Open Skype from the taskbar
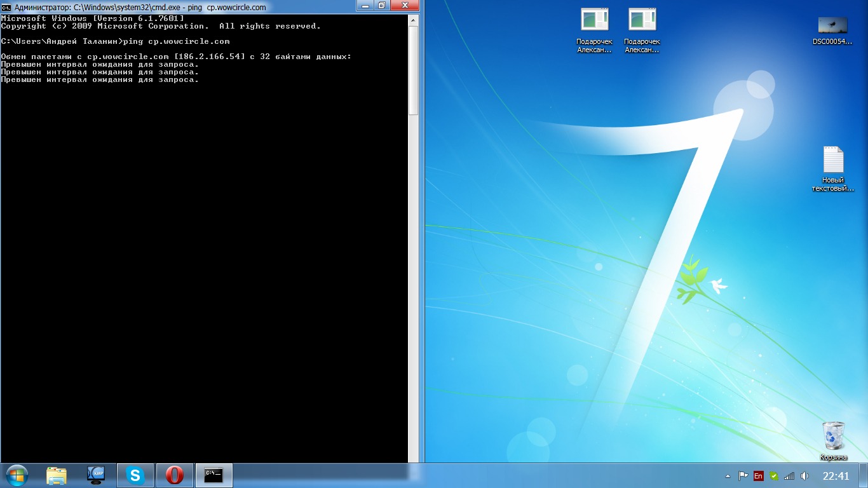This screenshot has width=868, height=488. click(135, 475)
